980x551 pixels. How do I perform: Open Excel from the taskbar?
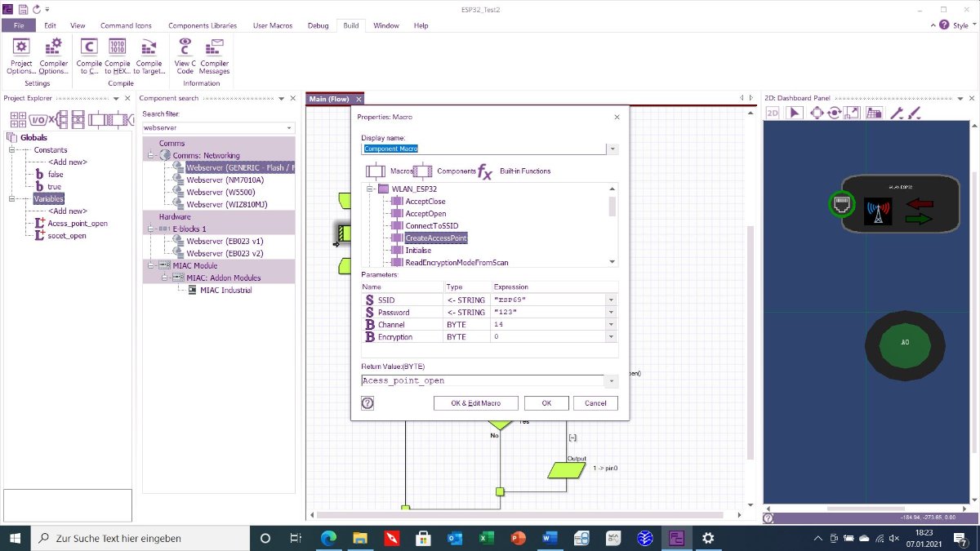click(487, 538)
